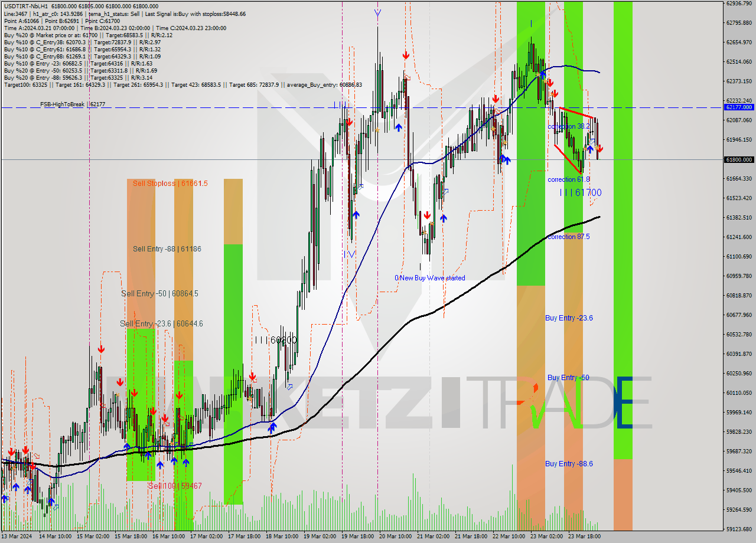Select the 'Buy Entry -23.6' chart label

pos(569,318)
